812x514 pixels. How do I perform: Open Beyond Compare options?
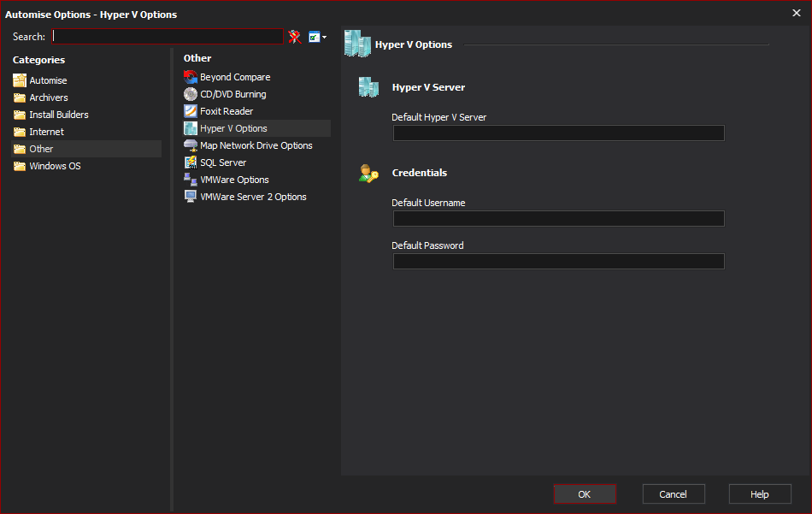235,77
